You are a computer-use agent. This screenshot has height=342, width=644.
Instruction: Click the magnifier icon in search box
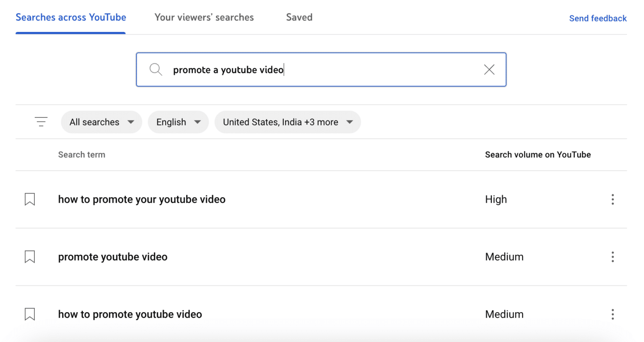[156, 69]
